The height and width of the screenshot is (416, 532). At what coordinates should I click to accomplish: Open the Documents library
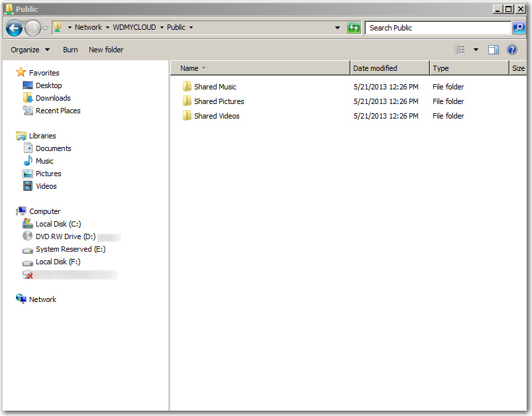(x=47, y=148)
